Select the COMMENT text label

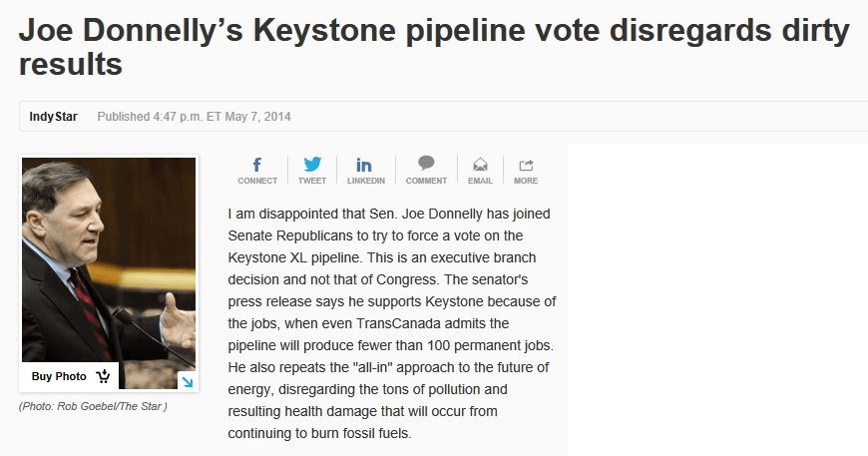[426, 181]
